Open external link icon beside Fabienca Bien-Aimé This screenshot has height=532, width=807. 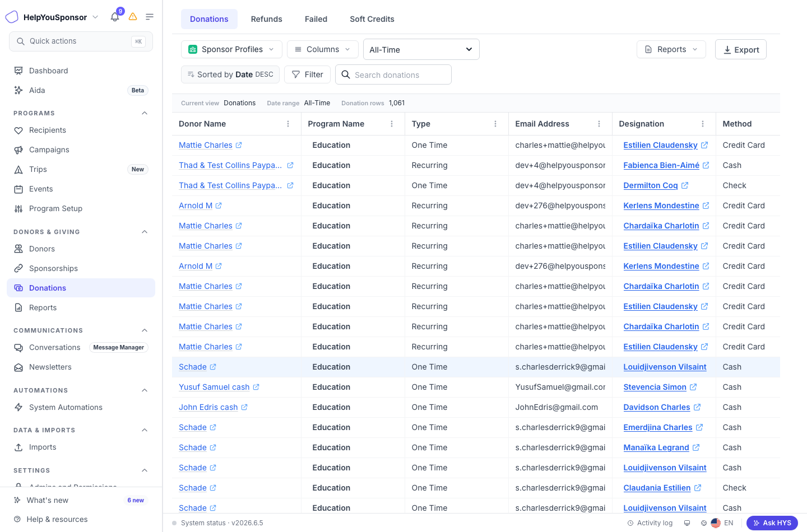click(x=706, y=165)
